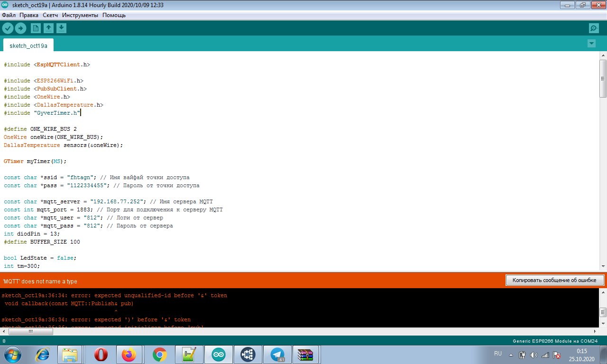Click the tray volume speaker icon
Viewport: 607px width, 364px height.
pyautogui.click(x=533, y=355)
